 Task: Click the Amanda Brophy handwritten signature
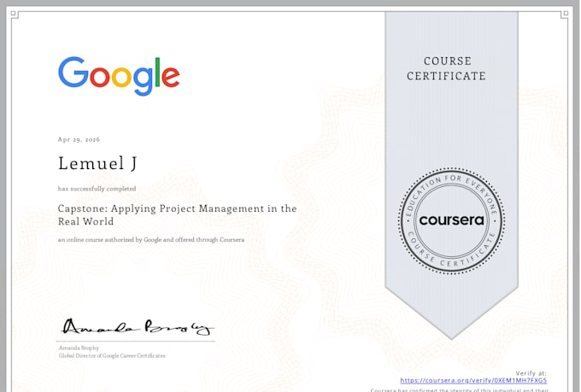pyautogui.click(x=137, y=327)
